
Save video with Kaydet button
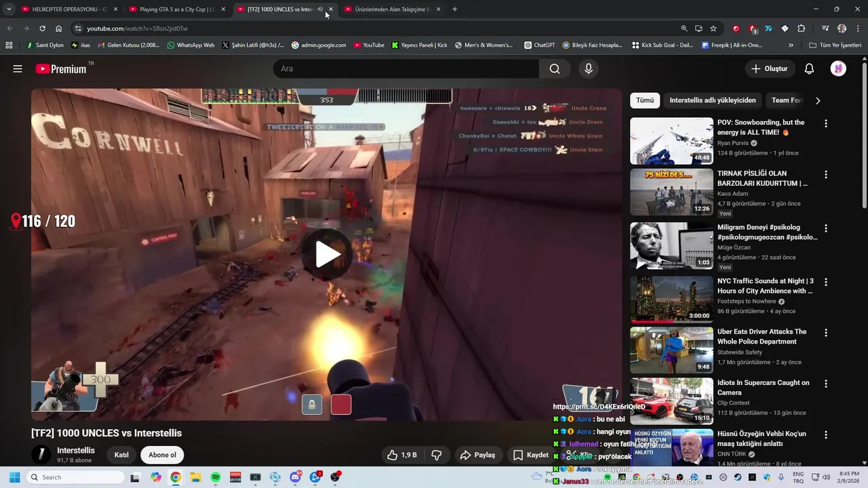click(x=530, y=455)
